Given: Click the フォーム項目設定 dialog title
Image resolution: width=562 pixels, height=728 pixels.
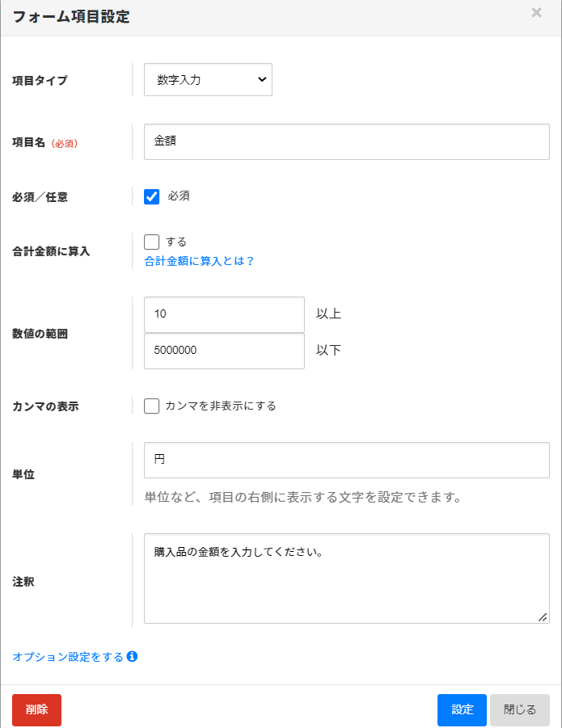Looking at the screenshot, I should coord(70,17).
